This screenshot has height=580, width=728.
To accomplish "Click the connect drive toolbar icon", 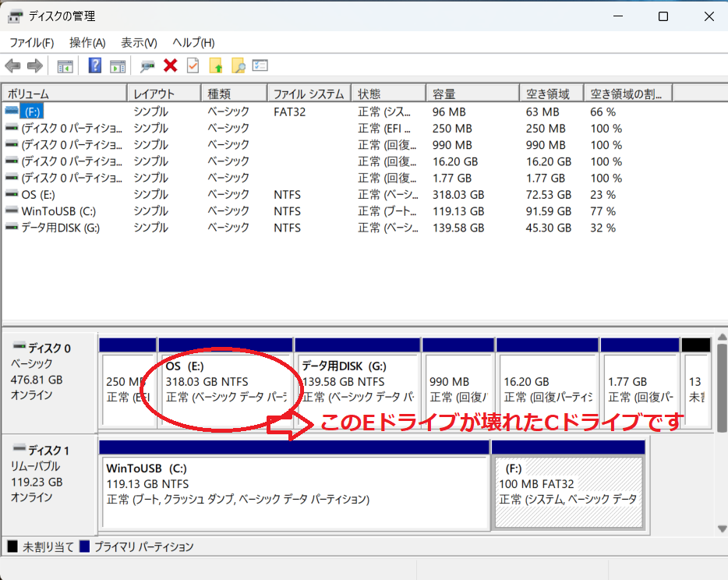I will coord(147,66).
